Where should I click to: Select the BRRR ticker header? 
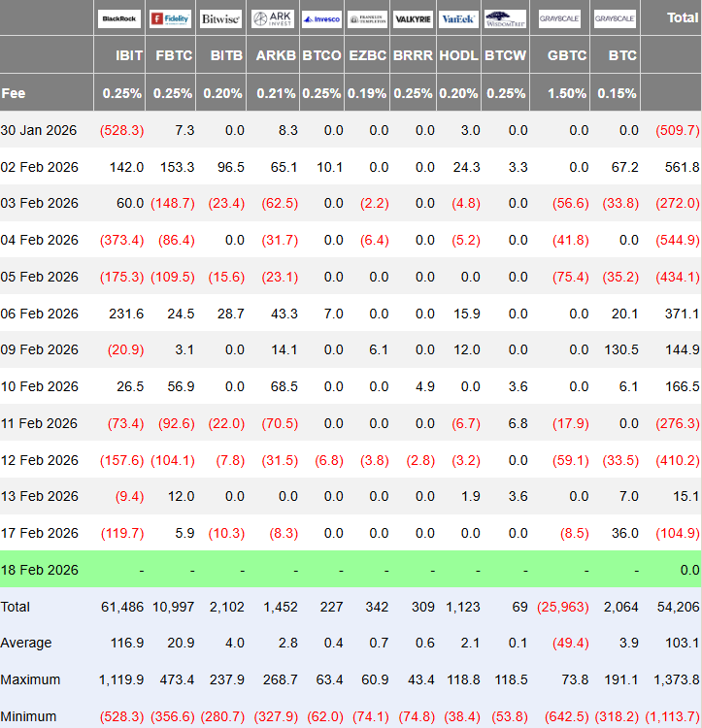pos(413,55)
